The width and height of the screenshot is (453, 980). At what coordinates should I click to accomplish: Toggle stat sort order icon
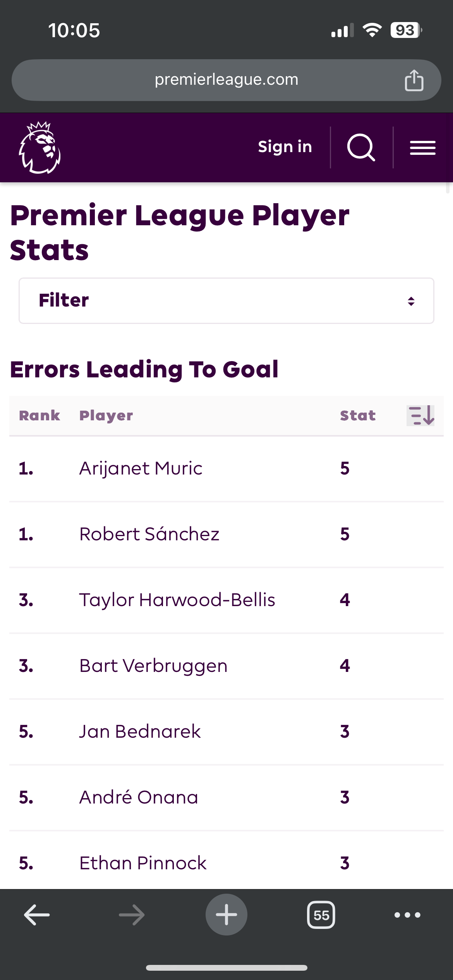[x=420, y=416]
